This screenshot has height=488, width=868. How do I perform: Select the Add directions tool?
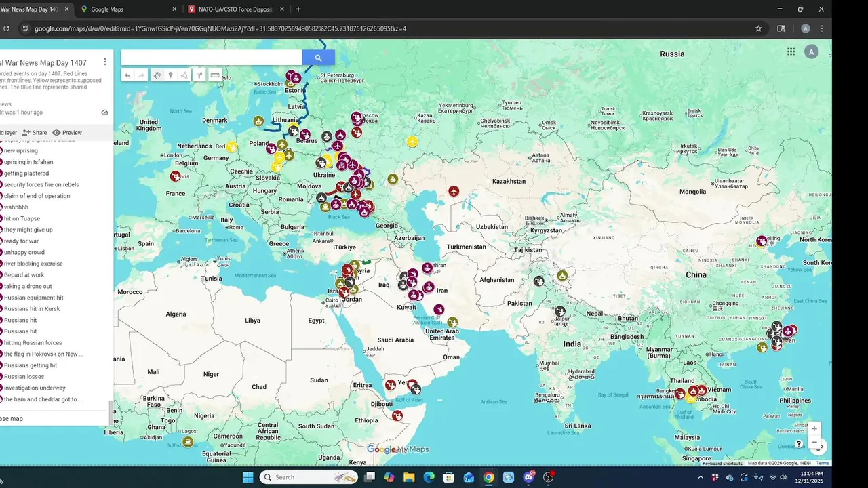click(199, 75)
